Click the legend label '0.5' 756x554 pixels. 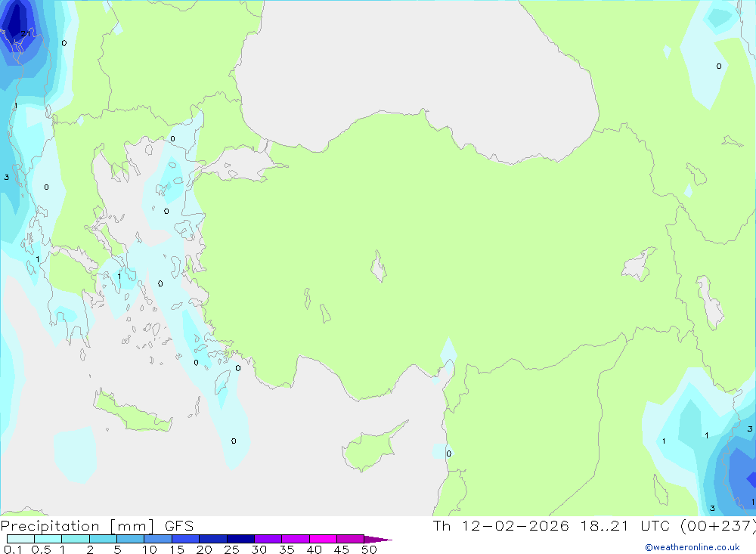click(x=41, y=549)
